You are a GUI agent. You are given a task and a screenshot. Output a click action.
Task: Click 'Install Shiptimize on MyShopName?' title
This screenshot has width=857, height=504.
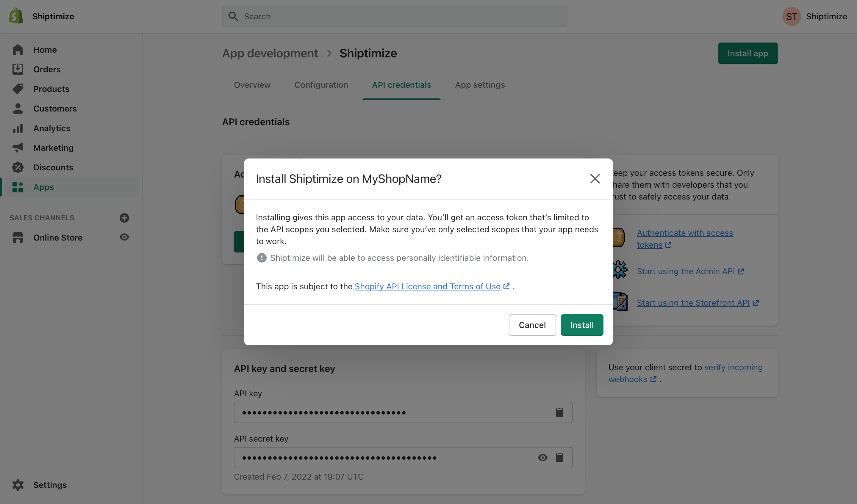click(348, 179)
